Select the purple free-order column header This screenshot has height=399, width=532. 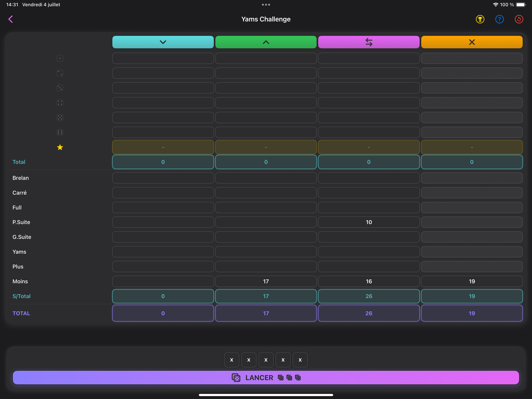[x=369, y=42]
